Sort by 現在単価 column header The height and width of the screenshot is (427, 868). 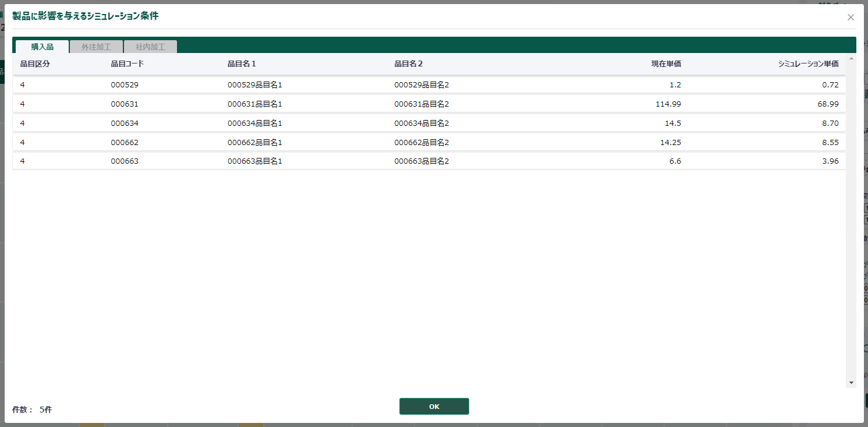(666, 63)
